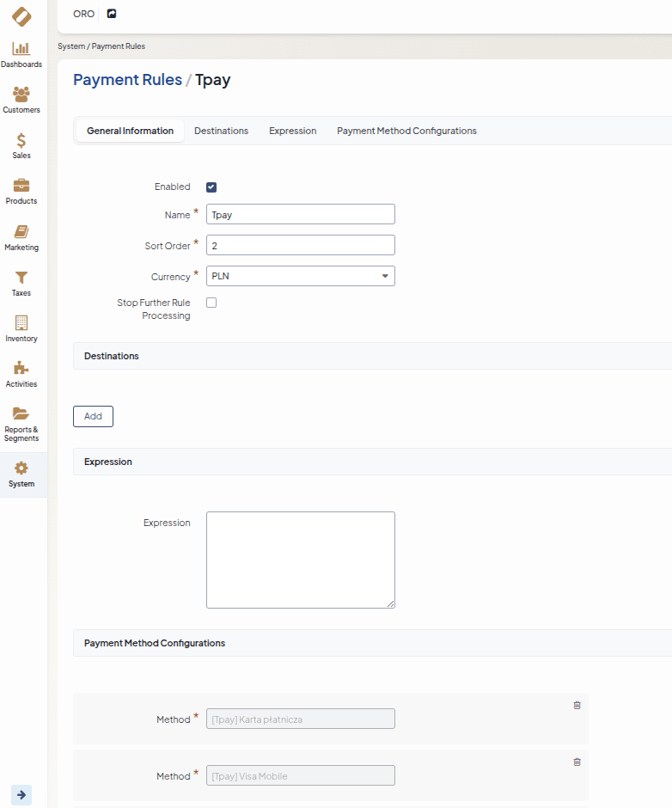Image resolution: width=672 pixels, height=808 pixels.
Task: Switch to the Destinations tab
Action: pyautogui.click(x=221, y=131)
